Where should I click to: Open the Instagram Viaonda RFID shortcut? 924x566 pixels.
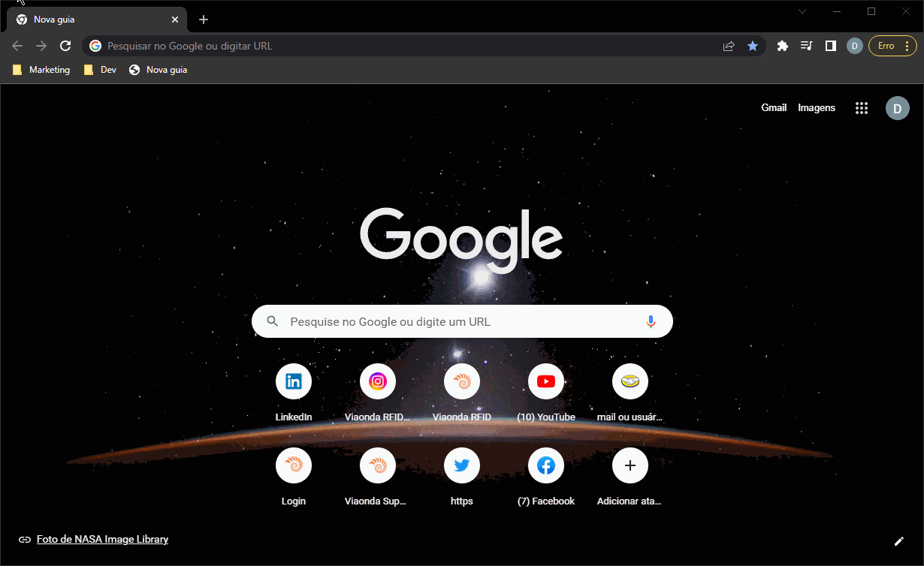click(x=378, y=393)
